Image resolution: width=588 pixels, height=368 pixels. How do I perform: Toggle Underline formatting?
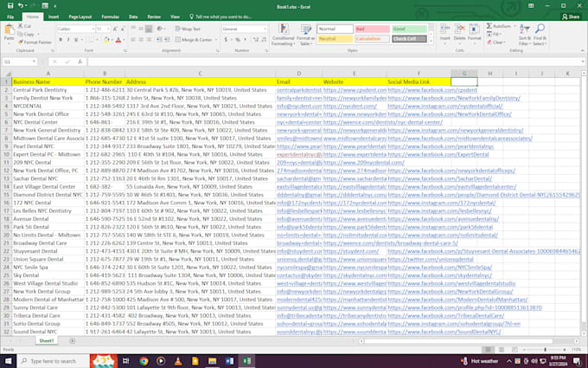click(x=76, y=40)
